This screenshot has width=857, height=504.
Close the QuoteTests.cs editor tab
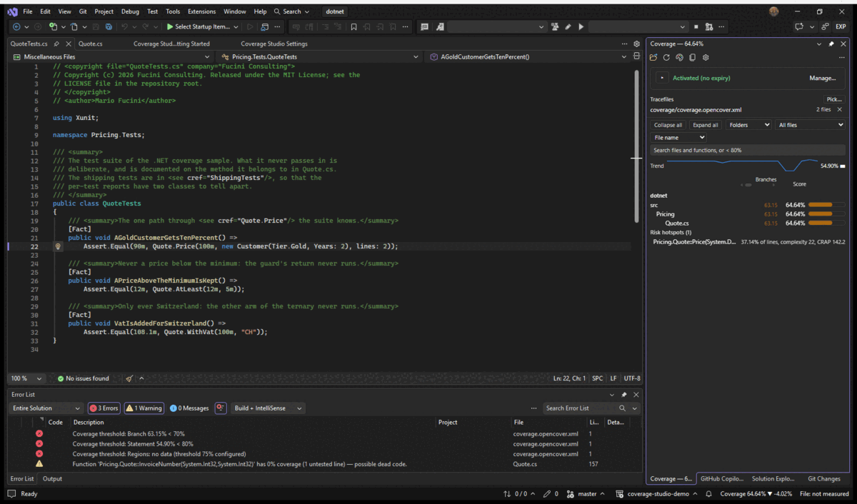[x=69, y=44]
